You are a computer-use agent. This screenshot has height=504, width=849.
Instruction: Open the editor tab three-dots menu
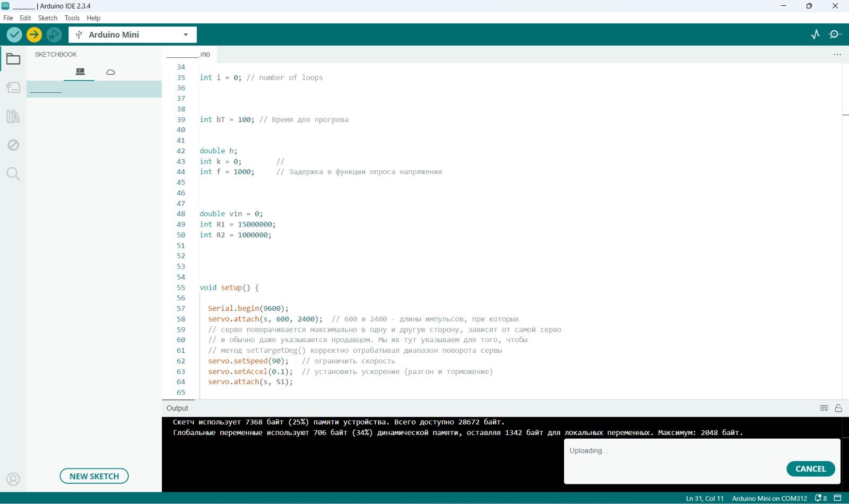(837, 54)
